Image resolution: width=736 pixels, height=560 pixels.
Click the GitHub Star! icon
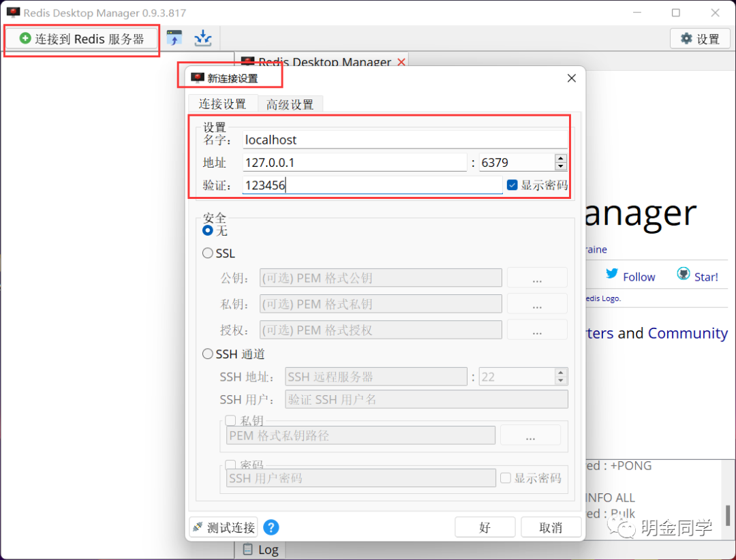(682, 273)
